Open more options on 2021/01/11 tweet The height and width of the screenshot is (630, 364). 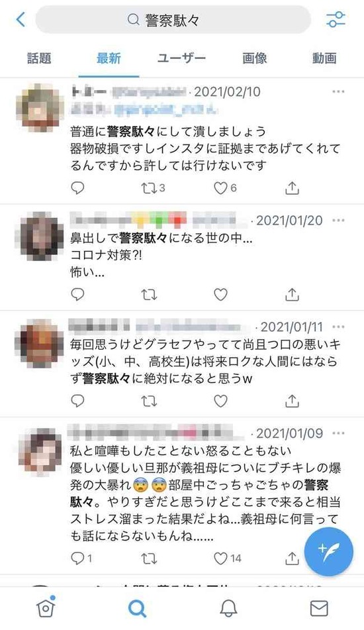[338, 327]
